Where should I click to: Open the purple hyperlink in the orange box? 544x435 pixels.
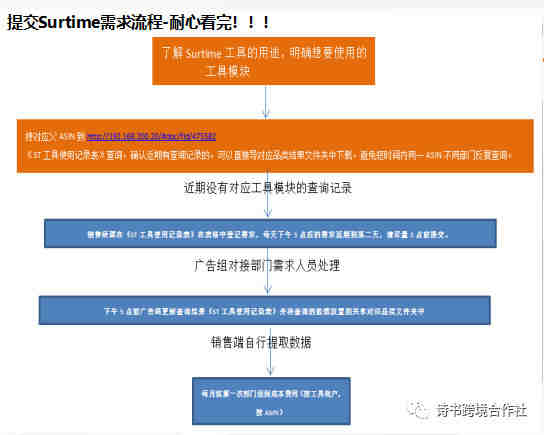click(x=151, y=136)
